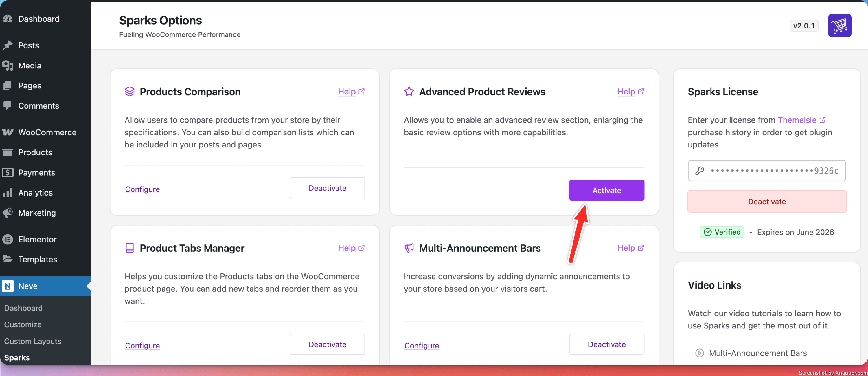
Task: Open Configure link for Product Tabs Manager
Action: pos(142,345)
